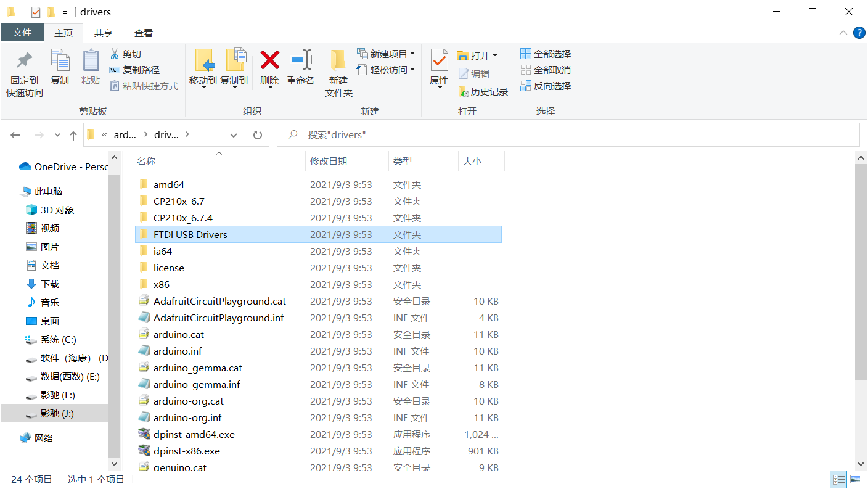Click 反向选择 to invert the selection
This screenshot has height=489, width=868.
coord(546,86)
